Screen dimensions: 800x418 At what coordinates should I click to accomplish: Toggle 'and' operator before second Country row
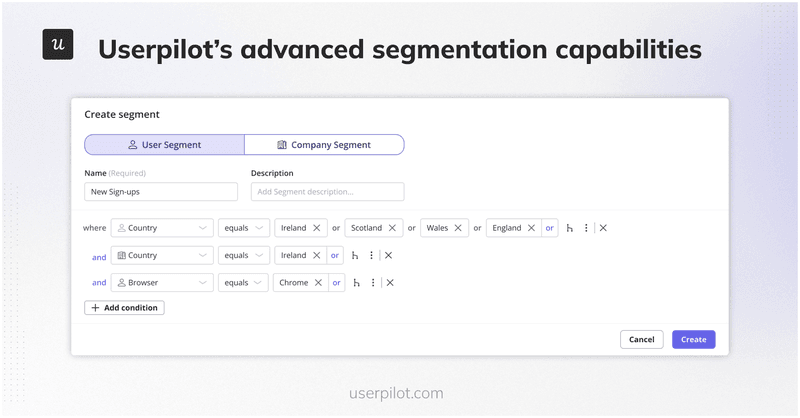[x=99, y=256]
